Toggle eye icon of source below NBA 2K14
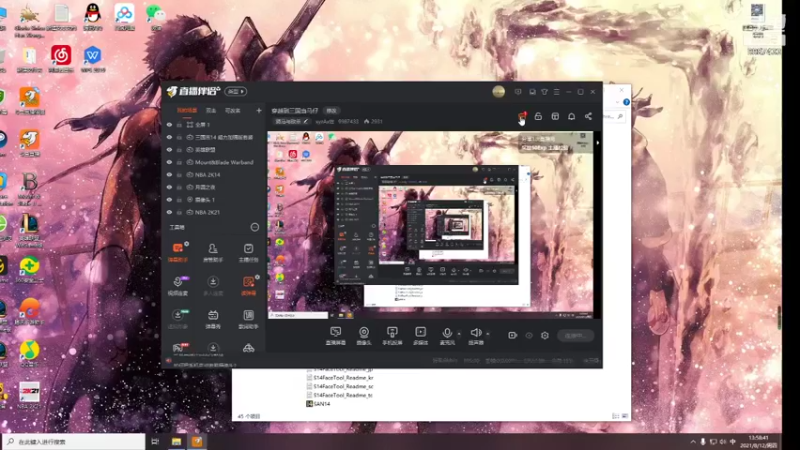 click(x=169, y=187)
